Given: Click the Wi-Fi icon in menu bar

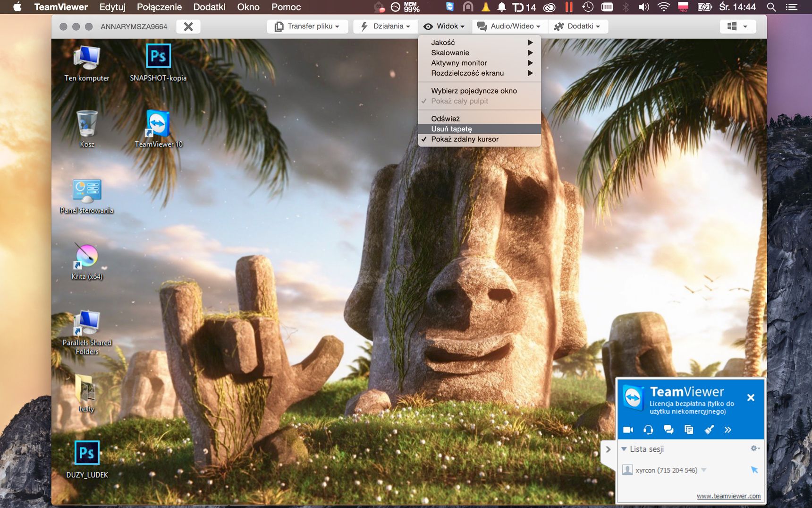Looking at the screenshot, I should click(x=664, y=7).
